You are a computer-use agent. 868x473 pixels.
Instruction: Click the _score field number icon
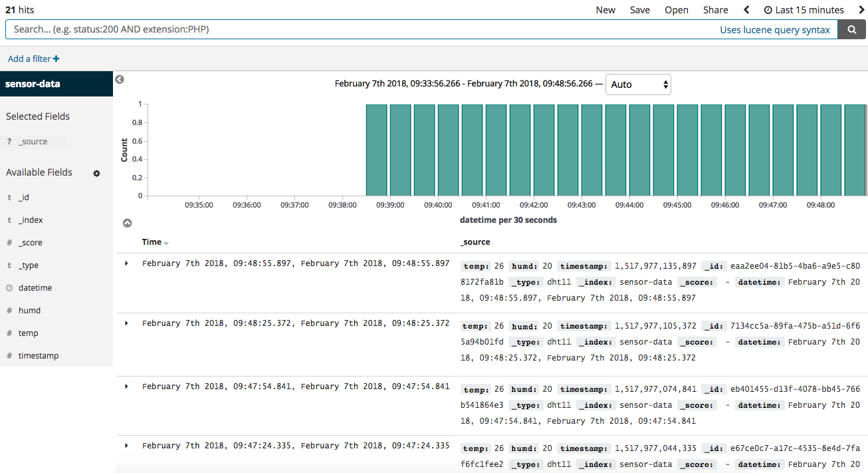coord(9,243)
